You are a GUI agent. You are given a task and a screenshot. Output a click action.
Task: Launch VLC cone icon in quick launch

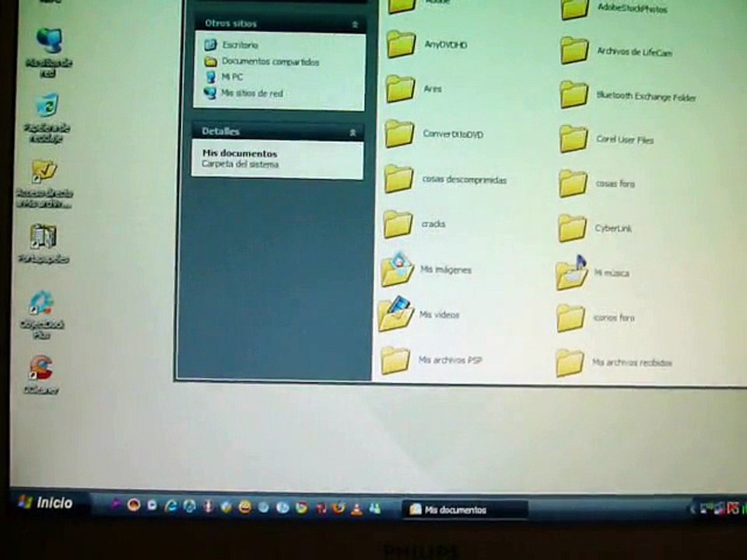coord(356,509)
